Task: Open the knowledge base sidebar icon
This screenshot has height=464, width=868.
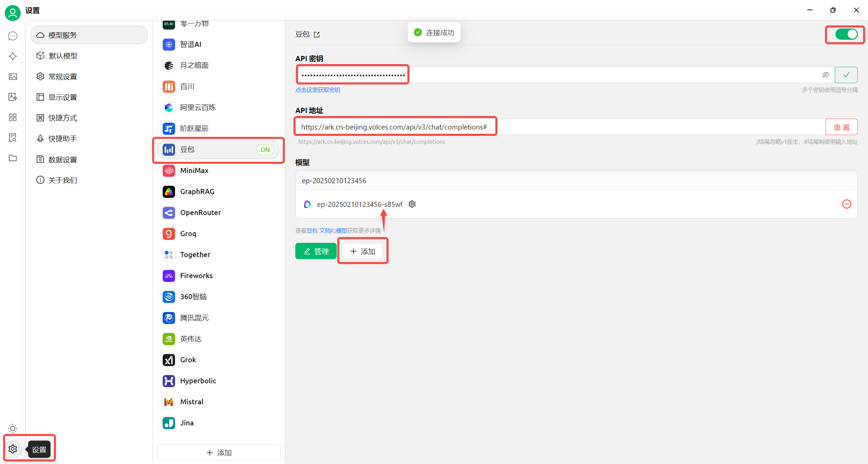Action: click(x=13, y=138)
